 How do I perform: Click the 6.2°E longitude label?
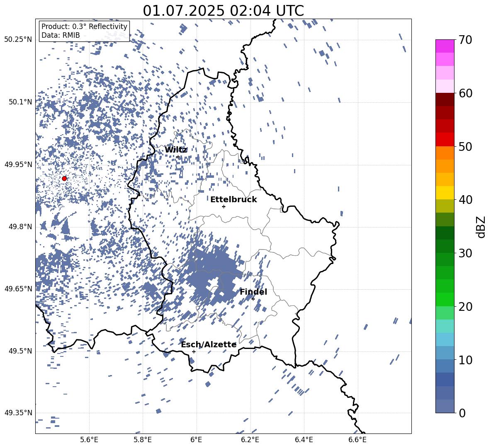coord(250,440)
